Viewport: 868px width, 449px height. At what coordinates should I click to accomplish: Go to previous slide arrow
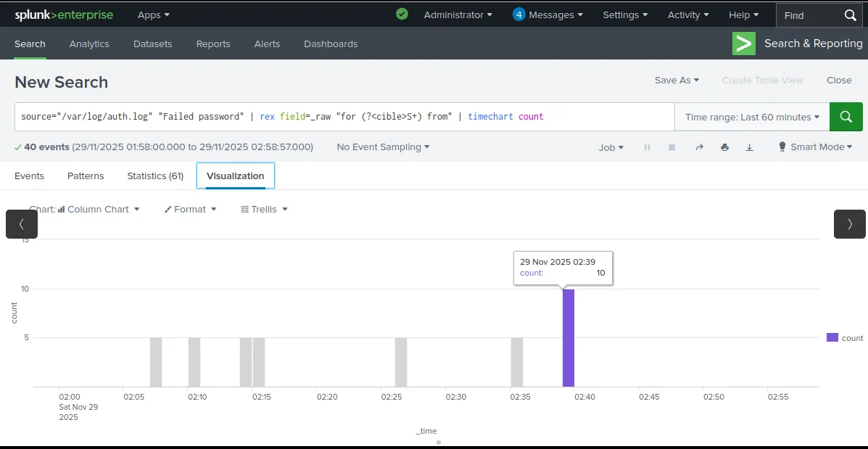[x=22, y=224]
